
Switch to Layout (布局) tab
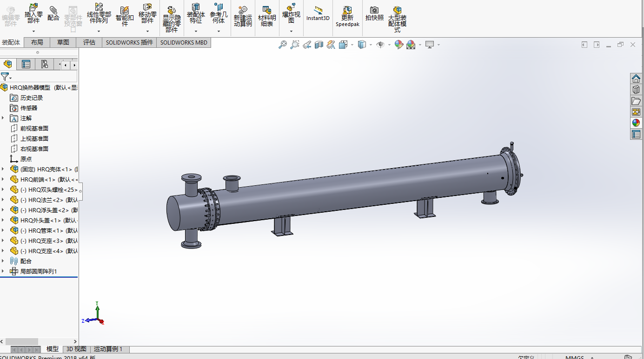tap(37, 42)
